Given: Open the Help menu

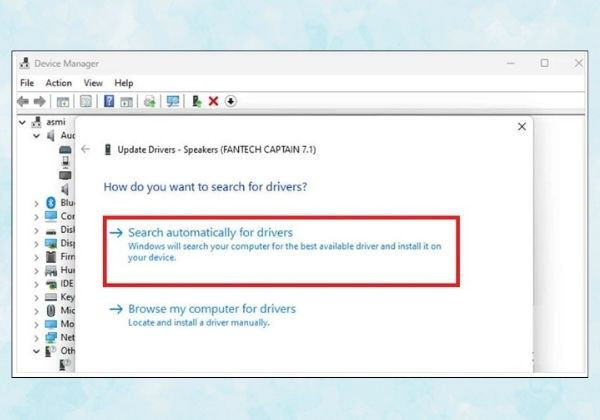Looking at the screenshot, I should [x=124, y=83].
